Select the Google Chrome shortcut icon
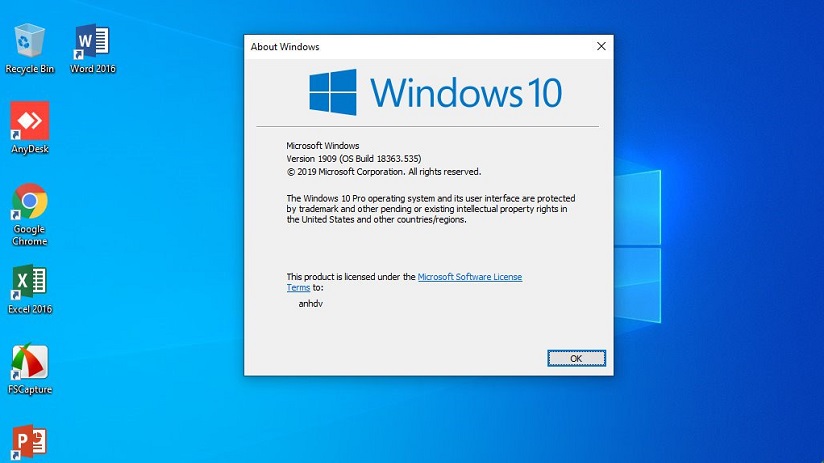 click(29, 202)
